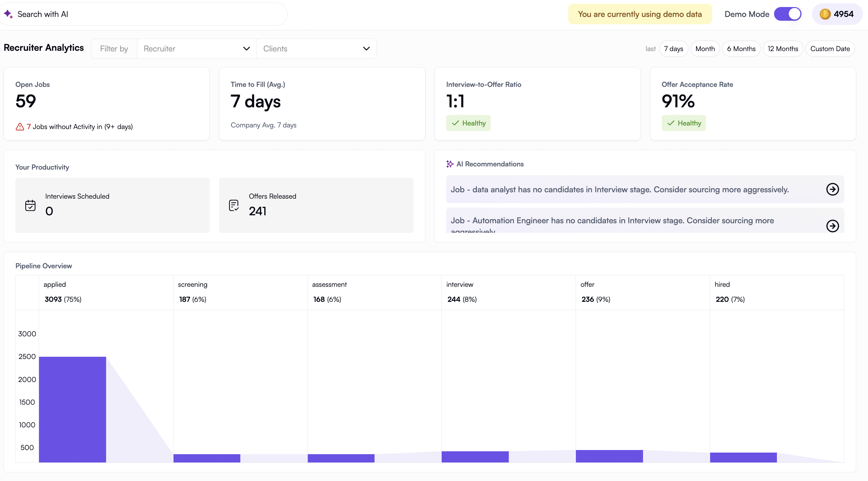
Task: Dismiss the demo data notification banner
Action: [639, 14]
